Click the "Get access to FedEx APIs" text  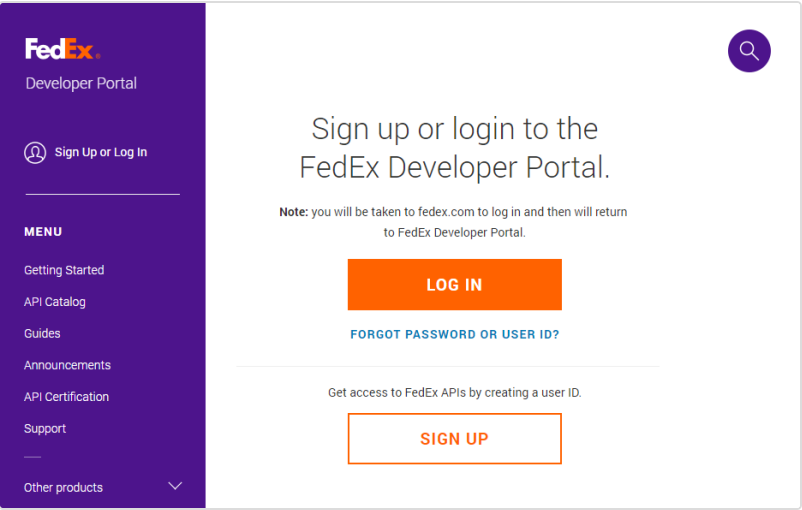(x=454, y=393)
